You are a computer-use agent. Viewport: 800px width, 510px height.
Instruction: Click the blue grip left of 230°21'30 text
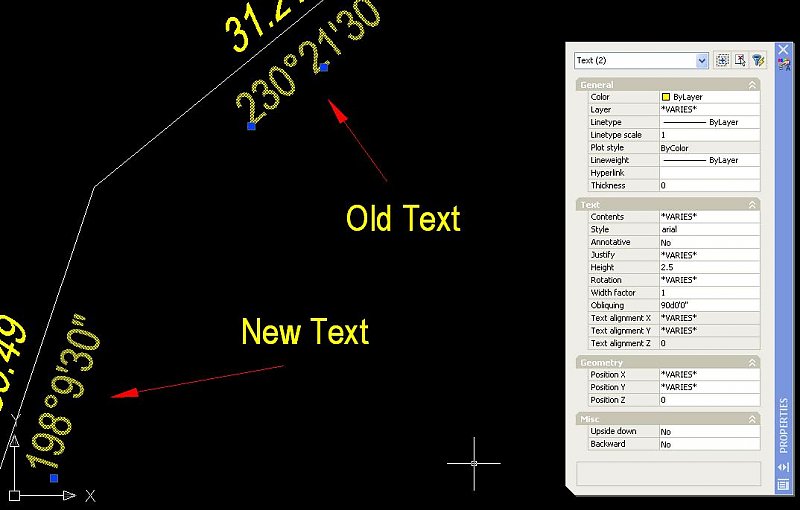tap(251, 125)
